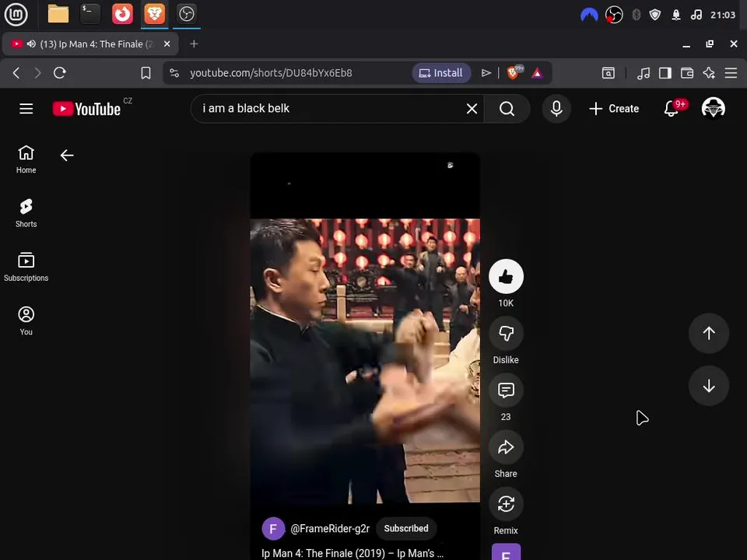Viewport: 747px width, 560px height.
Task: Select the Ip Man 4 browser tab
Action: pyautogui.click(x=90, y=44)
